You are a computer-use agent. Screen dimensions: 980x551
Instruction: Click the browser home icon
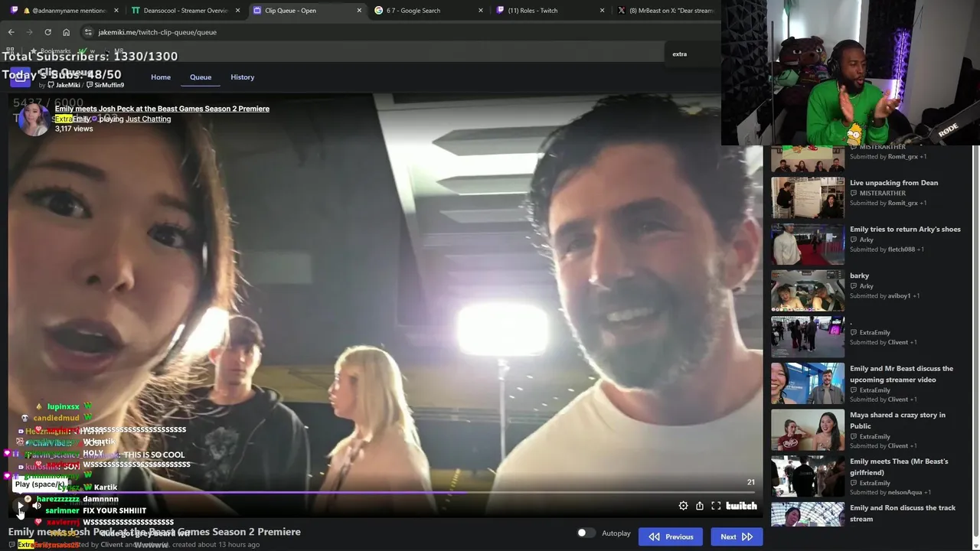pos(66,32)
